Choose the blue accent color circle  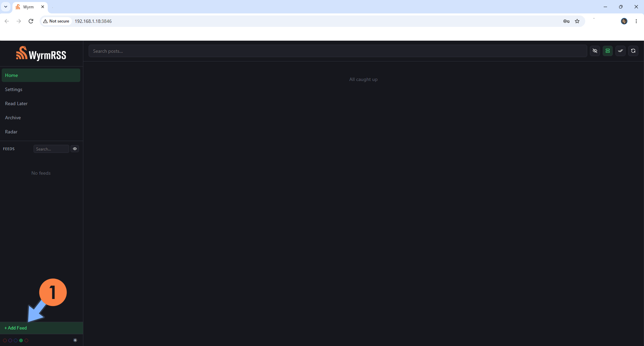pos(16,341)
